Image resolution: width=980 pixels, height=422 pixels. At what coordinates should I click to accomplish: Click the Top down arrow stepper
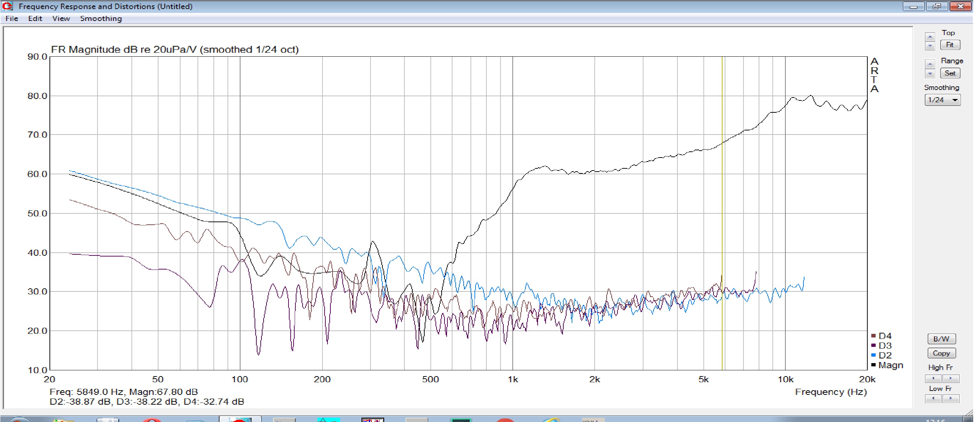(x=929, y=46)
